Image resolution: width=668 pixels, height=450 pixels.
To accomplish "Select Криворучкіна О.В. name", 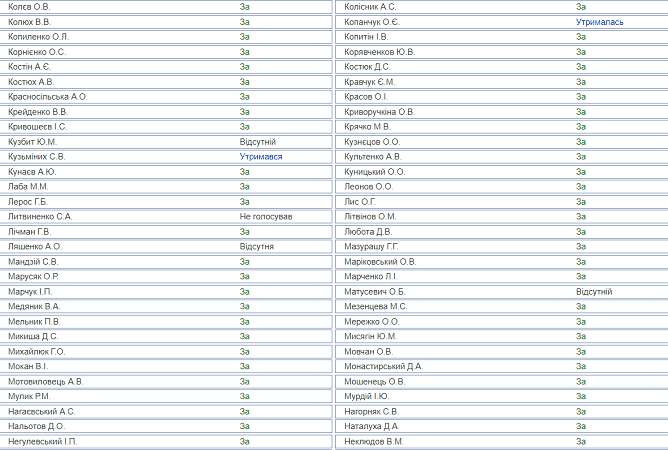I will click(x=380, y=112).
